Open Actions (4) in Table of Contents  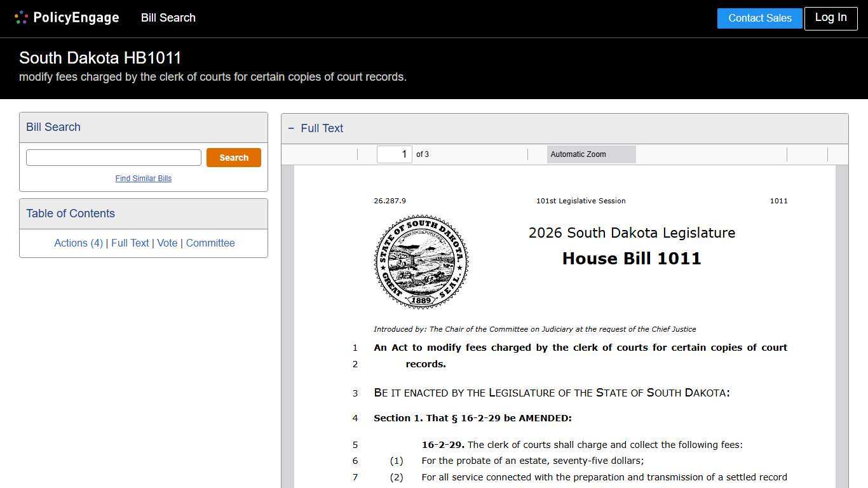tap(78, 243)
